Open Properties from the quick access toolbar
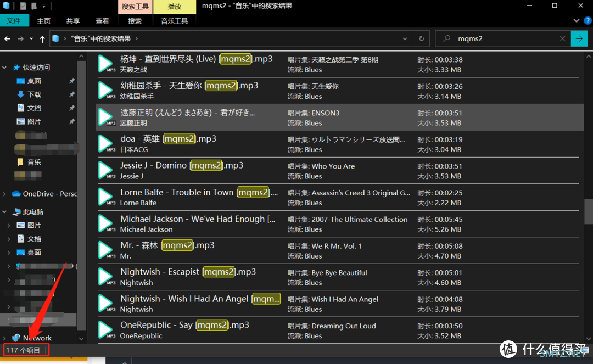593x364 pixels. pos(24,5)
